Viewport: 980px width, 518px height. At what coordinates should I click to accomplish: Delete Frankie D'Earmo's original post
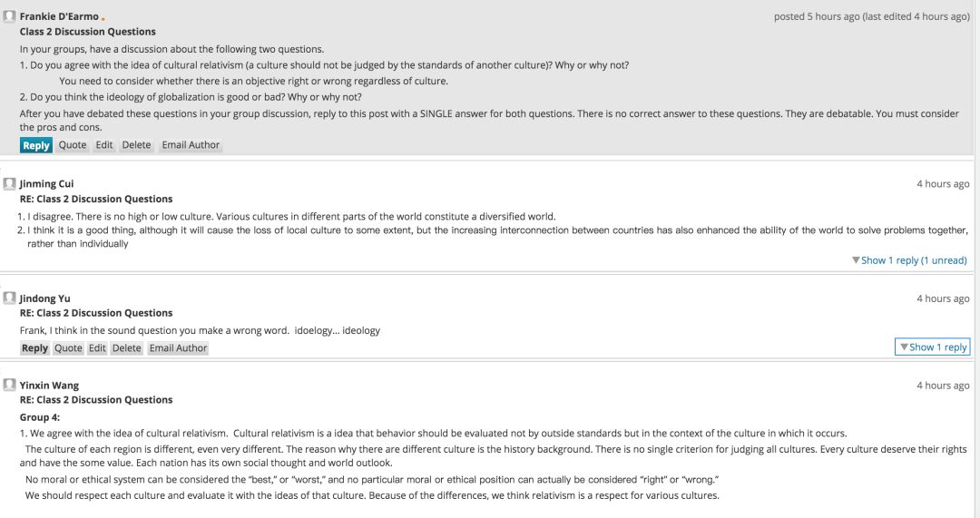coord(136,145)
